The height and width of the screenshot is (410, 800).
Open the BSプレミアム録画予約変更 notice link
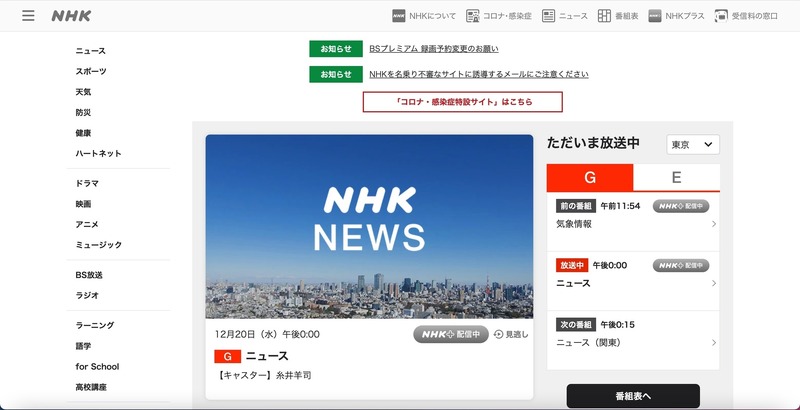click(433, 49)
